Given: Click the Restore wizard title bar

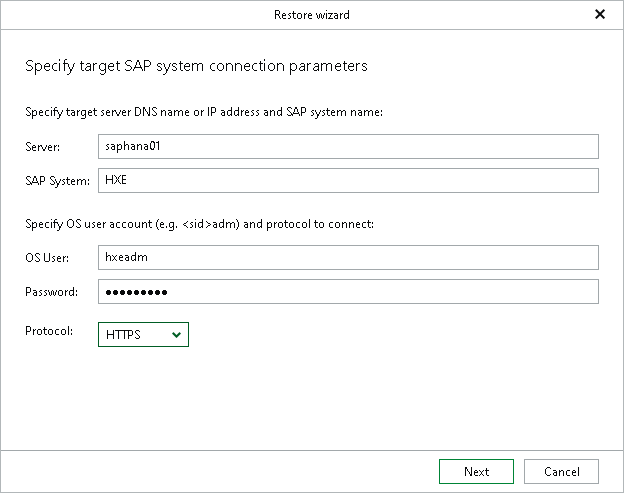Looking at the screenshot, I should [311, 15].
